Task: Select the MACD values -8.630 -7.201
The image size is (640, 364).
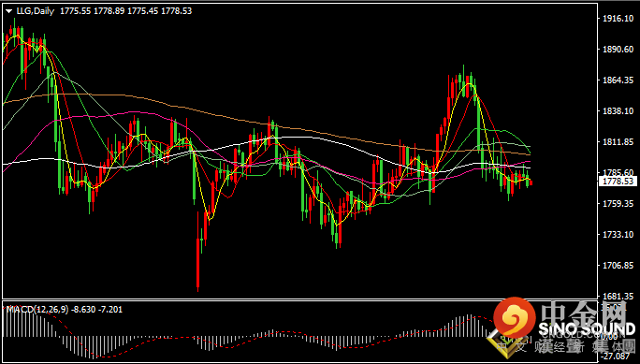Action: pos(96,310)
